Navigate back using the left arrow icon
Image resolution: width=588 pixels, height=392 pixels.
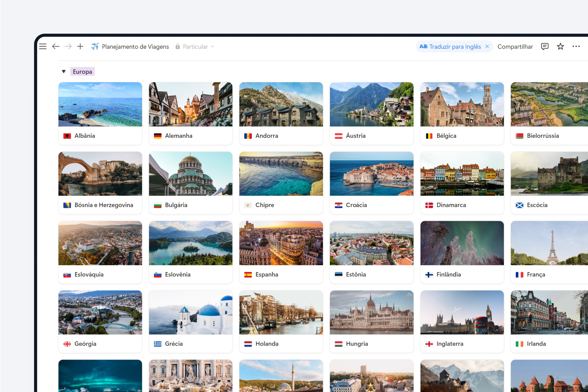tap(55, 46)
